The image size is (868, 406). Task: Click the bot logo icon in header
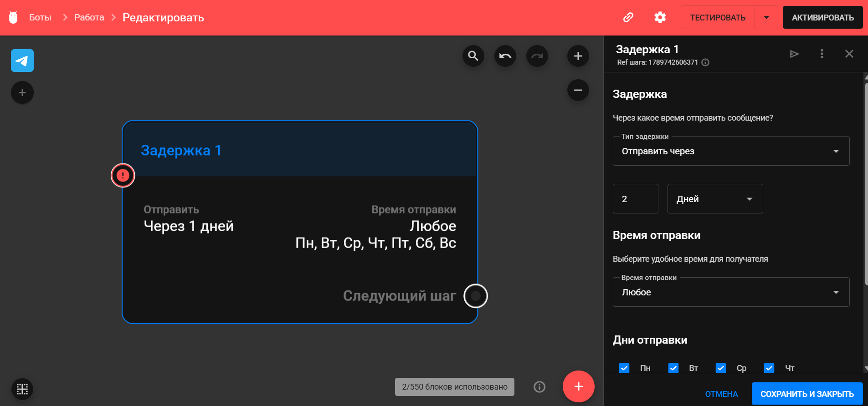pyautogui.click(x=13, y=17)
